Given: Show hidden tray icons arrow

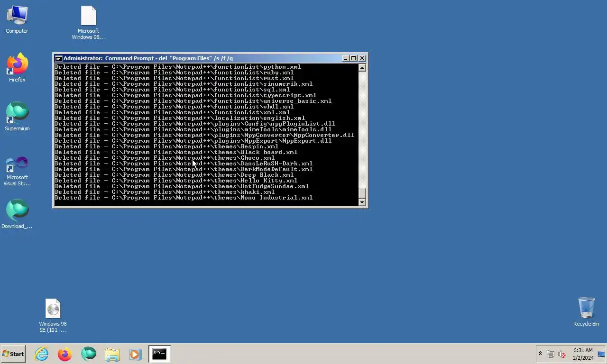Looking at the screenshot, I should coord(540,354).
